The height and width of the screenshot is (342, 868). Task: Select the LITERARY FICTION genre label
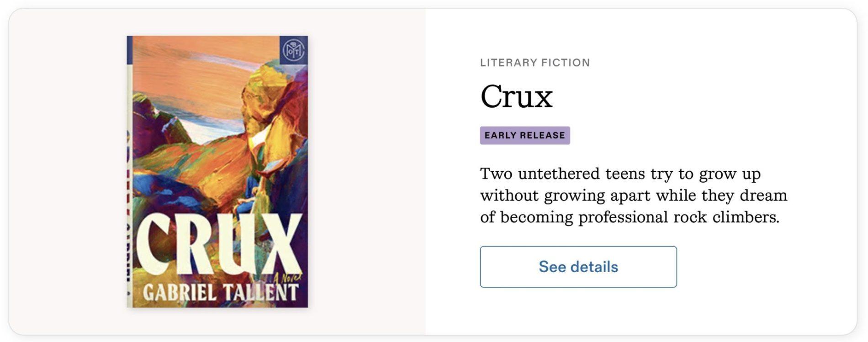535,63
